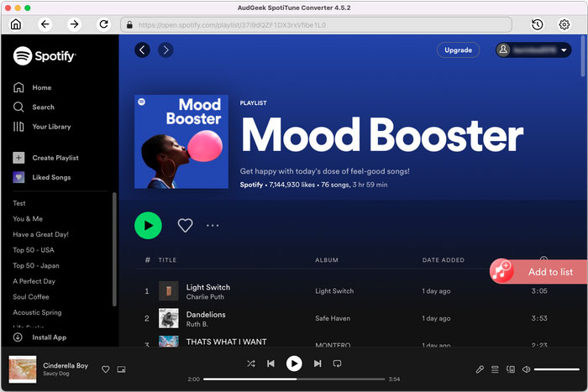Viewport: 588px width, 392px height.
Task: Click the DATE ADDED column header
Action: (x=444, y=260)
